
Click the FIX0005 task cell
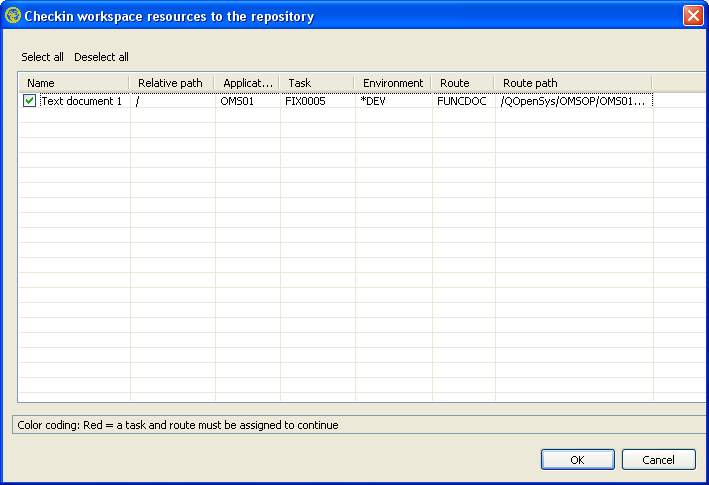[x=305, y=101]
